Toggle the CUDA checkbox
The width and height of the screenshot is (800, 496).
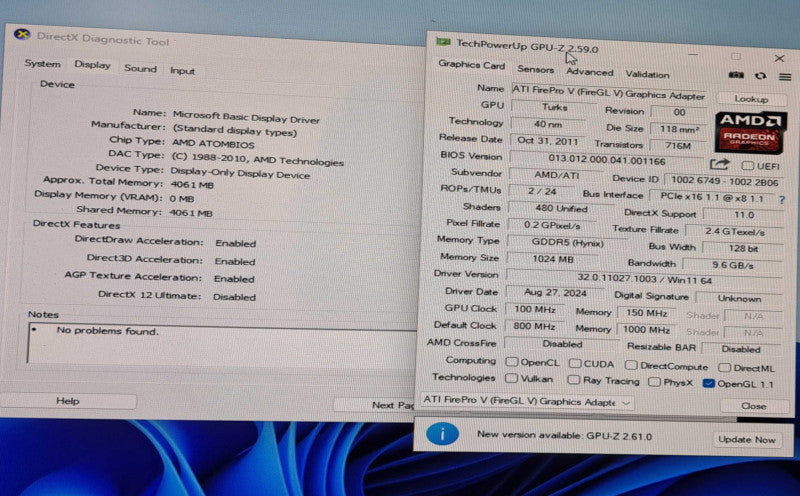pyautogui.click(x=575, y=363)
